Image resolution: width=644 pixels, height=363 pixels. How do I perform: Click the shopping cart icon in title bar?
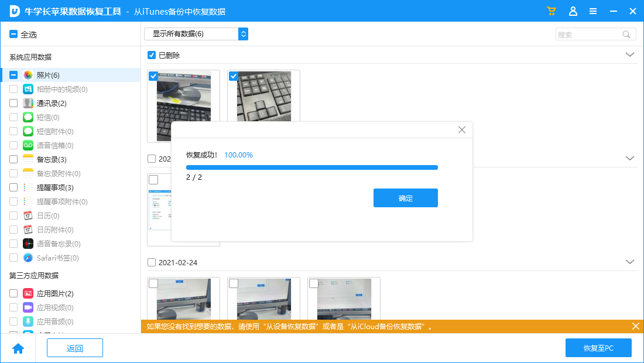coord(551,11)
